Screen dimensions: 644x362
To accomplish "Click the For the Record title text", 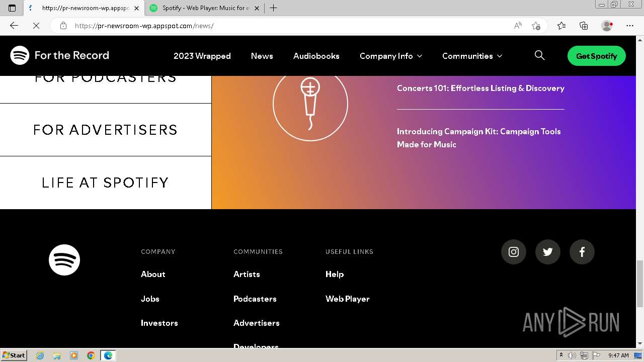I will click(x=72, y=55).
